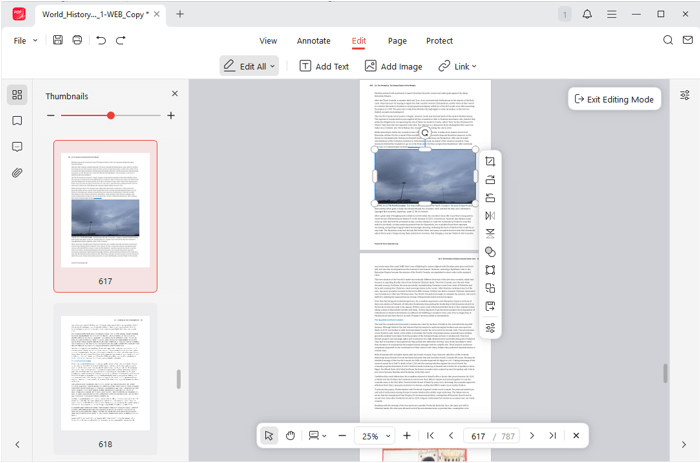The height and width of the screenshot is (463, 700).
Task: Click the Replace image icon
Action: [x=490, y=288]
